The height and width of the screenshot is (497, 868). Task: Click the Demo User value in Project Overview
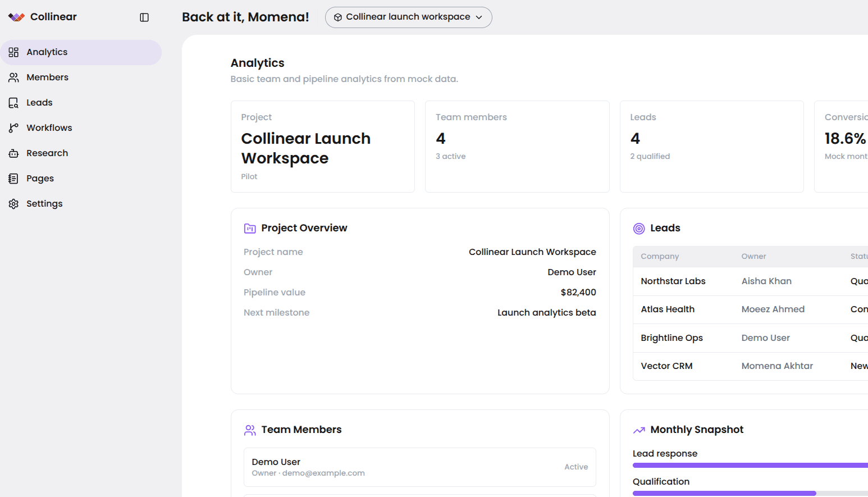572,272
